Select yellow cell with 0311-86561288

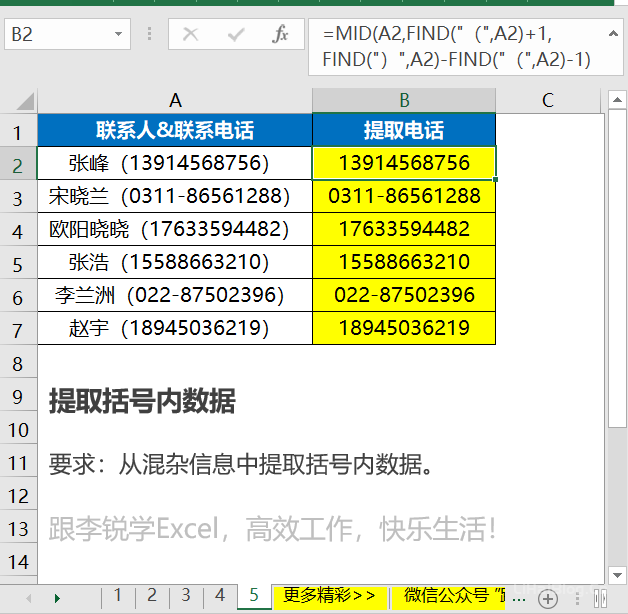pos(404,196)
